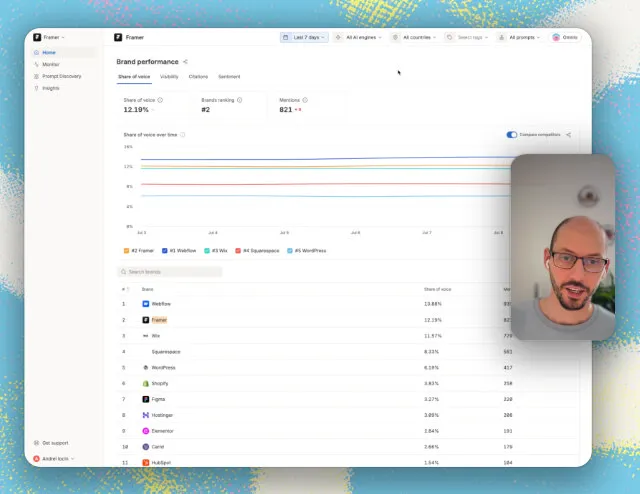
Task: Click calendar icon in date filter
Action: click(x=286, y=37)
